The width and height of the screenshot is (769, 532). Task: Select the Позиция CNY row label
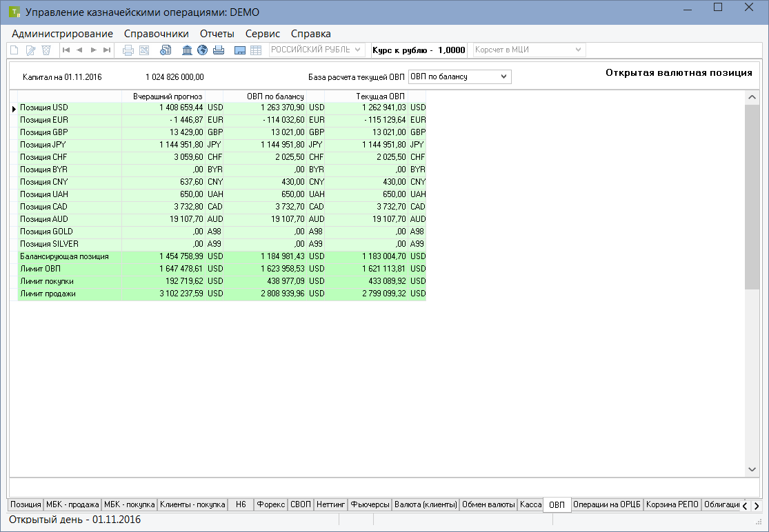pyautogui.click(x=44, y=182)
